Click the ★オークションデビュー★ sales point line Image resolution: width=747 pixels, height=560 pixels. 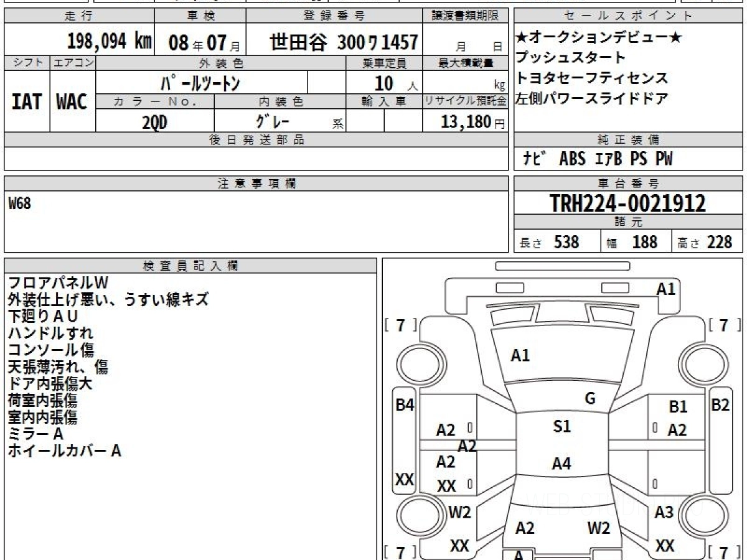pos(599,38)
